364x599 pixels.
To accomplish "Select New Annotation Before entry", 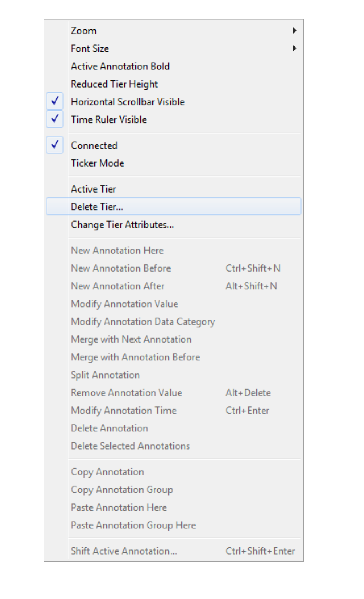I will pos(121,268).
